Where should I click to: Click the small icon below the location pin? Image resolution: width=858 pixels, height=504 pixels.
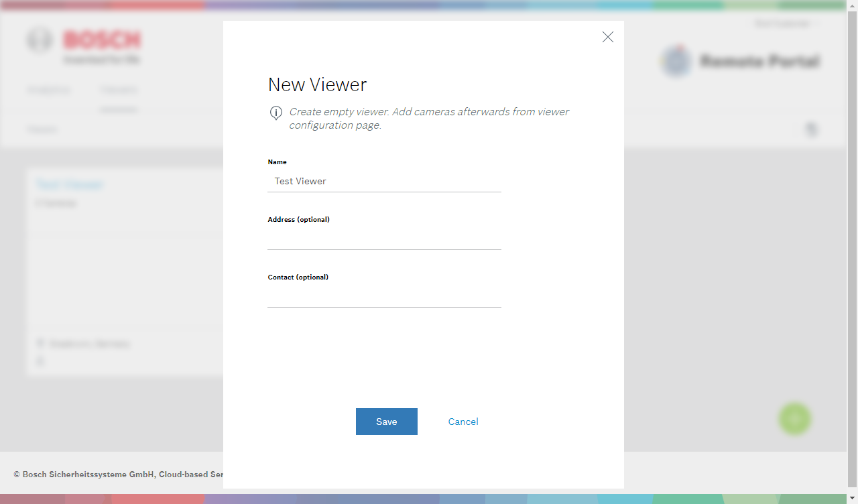(x=40, y=361)
